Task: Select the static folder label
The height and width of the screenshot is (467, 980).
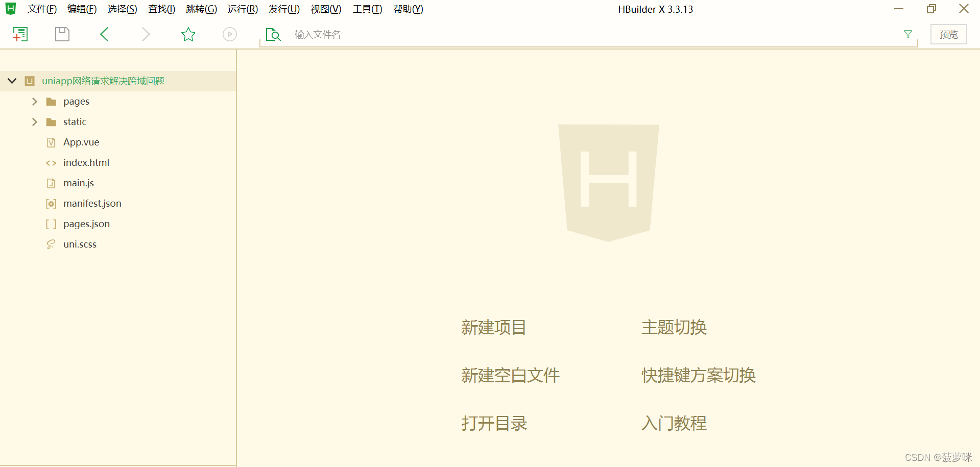Action: pos(75,122)
